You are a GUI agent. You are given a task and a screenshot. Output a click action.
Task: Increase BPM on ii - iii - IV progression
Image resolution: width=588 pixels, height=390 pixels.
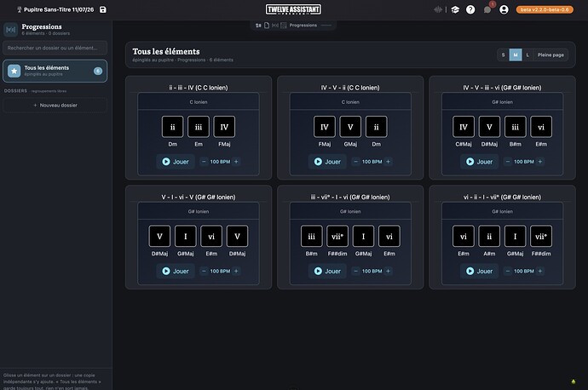(x=236, y=162)
